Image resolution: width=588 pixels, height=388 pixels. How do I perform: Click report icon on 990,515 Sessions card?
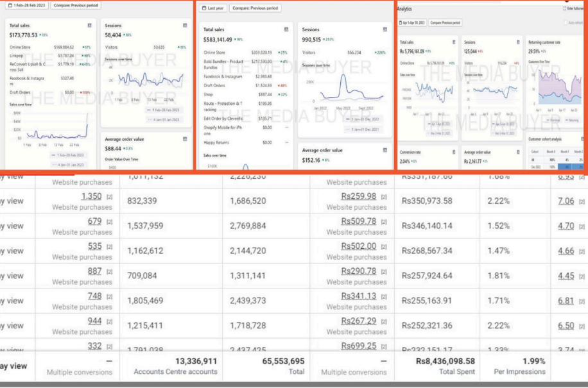pos(385,30)
